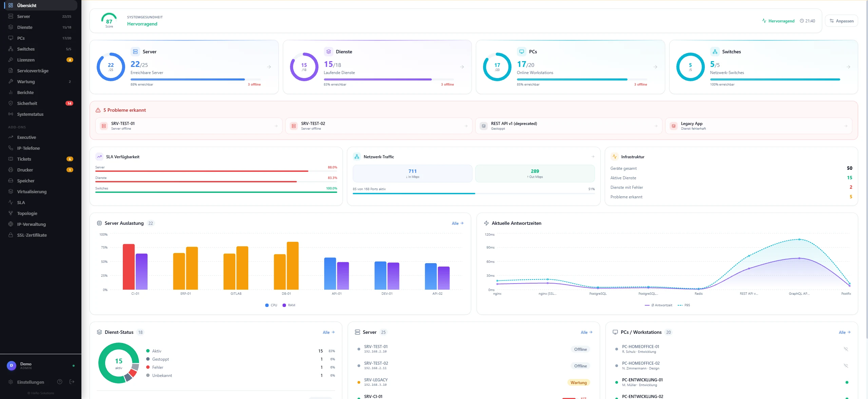868x399 pixels.
Task: Open Dienste in the sidebar
Action: click(x=40, y=27)
